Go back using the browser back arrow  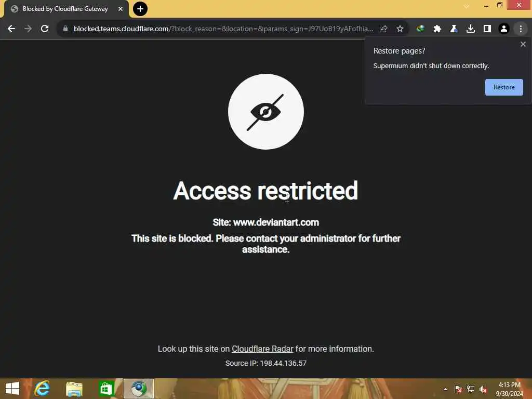point(11,29)
